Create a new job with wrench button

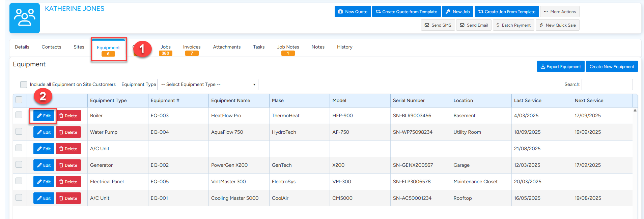457,11
